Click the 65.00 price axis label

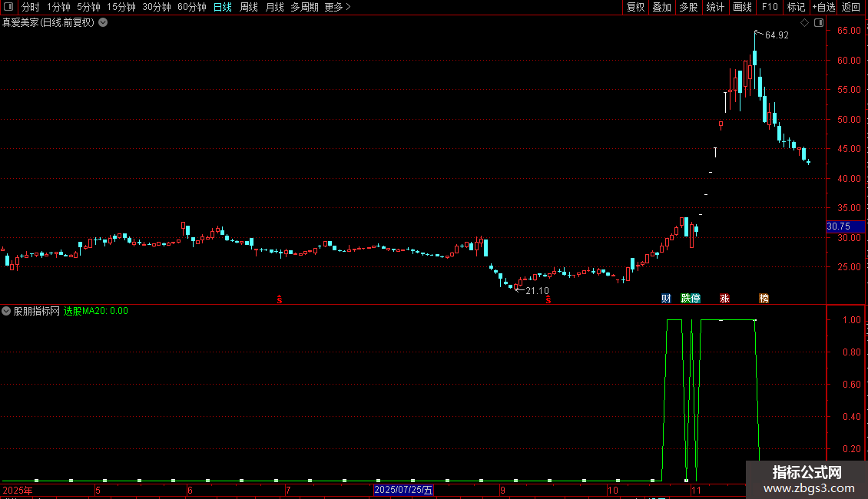tap(849, 31)
